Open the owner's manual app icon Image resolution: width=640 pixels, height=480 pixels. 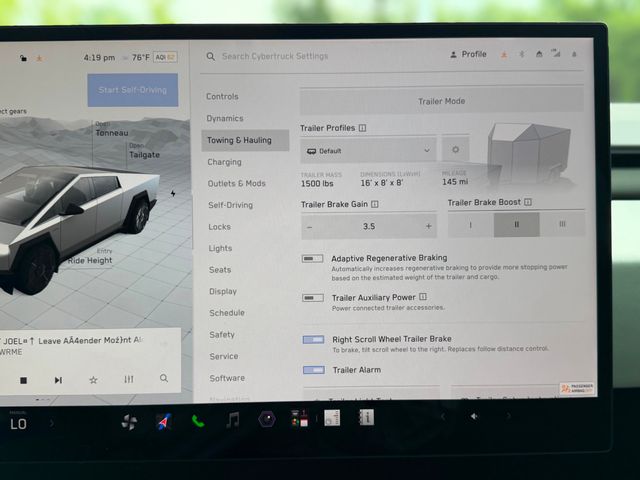point(366,417)
